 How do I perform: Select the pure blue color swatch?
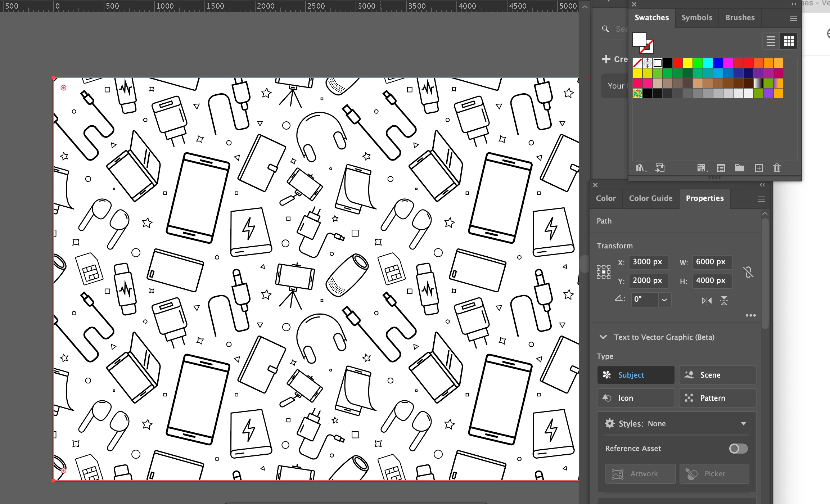point(718,63)
